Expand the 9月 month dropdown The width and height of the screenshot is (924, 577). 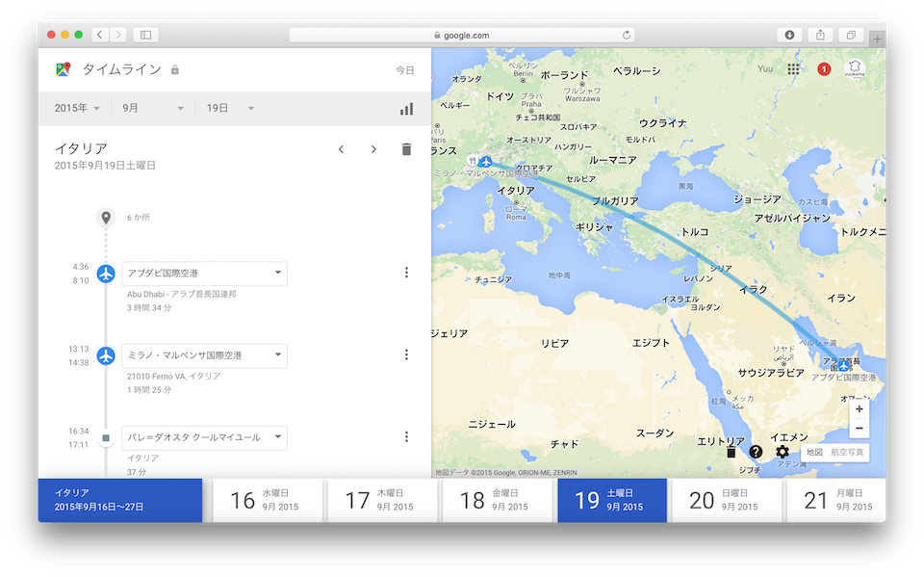tap(152, 109)
